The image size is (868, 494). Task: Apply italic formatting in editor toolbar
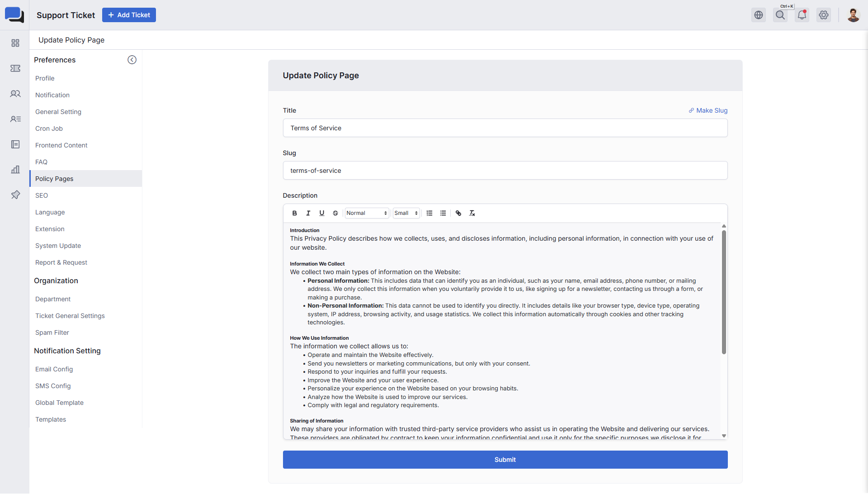click(308, 213)
